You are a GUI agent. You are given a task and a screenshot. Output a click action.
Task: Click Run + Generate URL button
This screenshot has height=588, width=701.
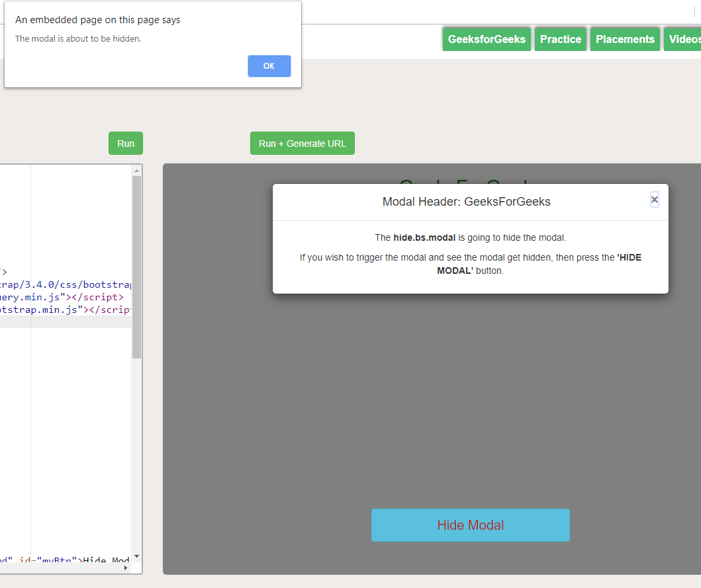click(303, 144)
